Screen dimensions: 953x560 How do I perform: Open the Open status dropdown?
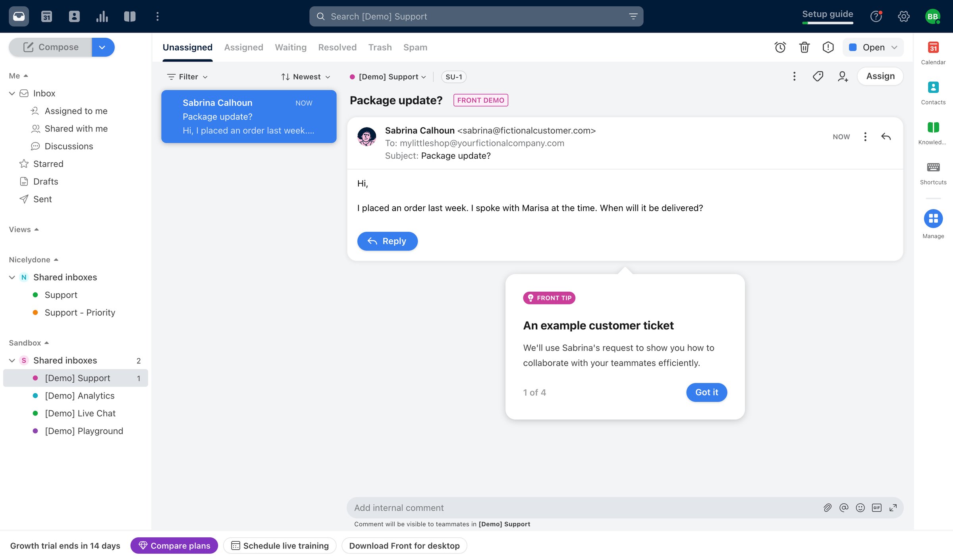click(x=873, y=47)
